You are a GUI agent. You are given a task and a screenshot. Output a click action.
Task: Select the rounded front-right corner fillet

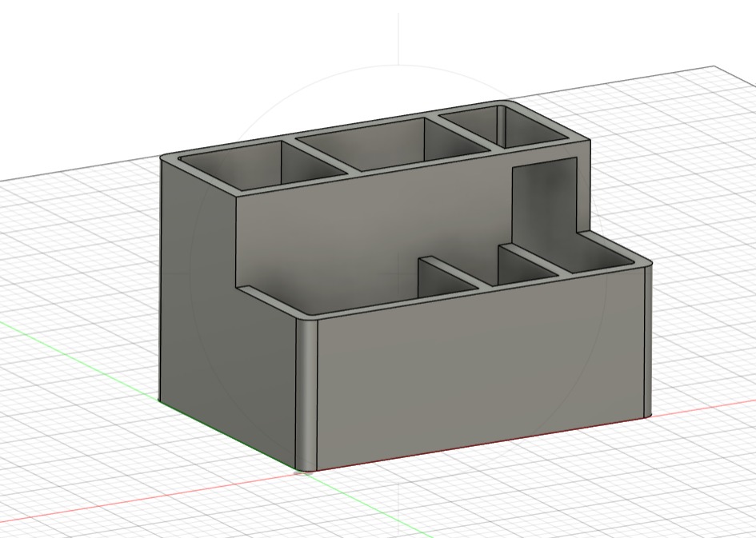click(x=649, y=340)
